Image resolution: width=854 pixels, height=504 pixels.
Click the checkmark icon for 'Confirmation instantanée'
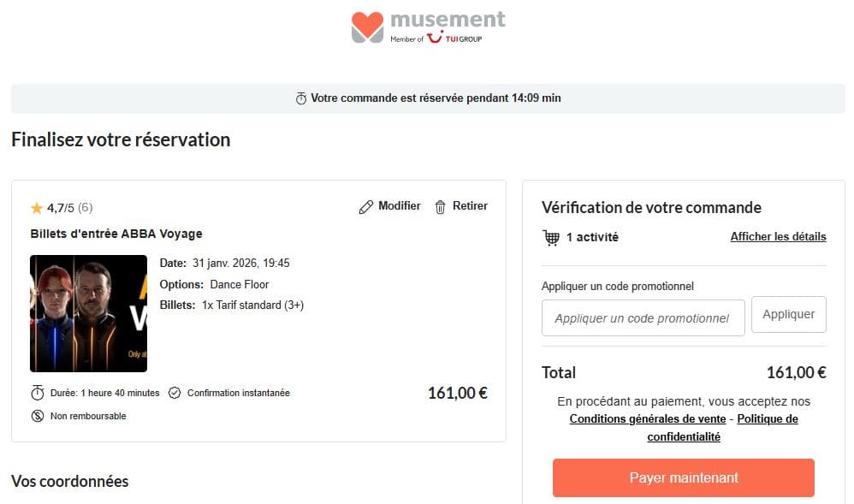click(175, 393)
